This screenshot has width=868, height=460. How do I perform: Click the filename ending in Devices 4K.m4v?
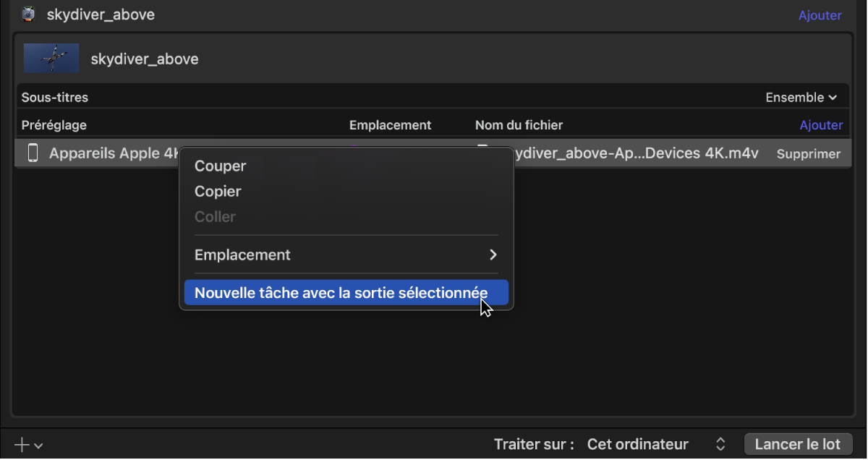tap(637, 153)
